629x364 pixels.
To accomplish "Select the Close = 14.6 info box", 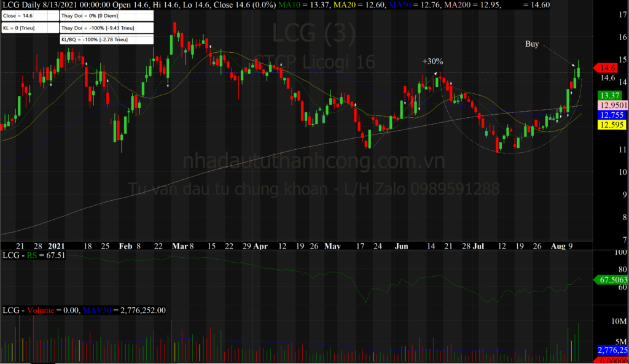I will click(29, 17).
